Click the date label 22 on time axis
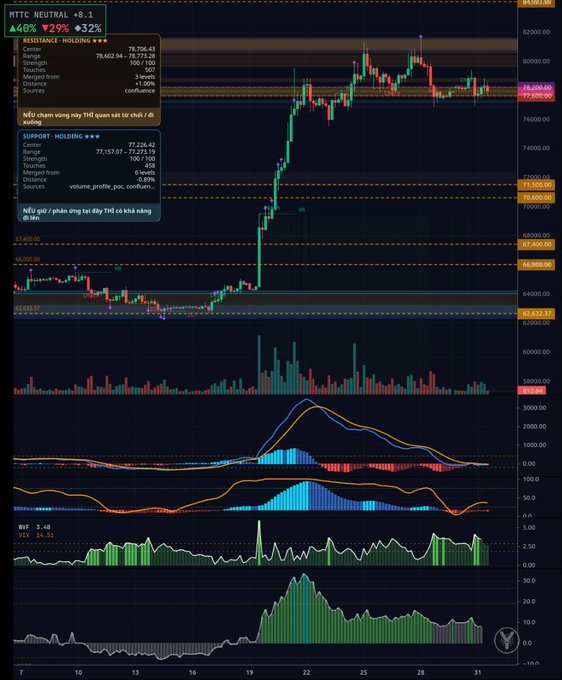This screenshot has width=562, height=680. (x=306, y=673)
